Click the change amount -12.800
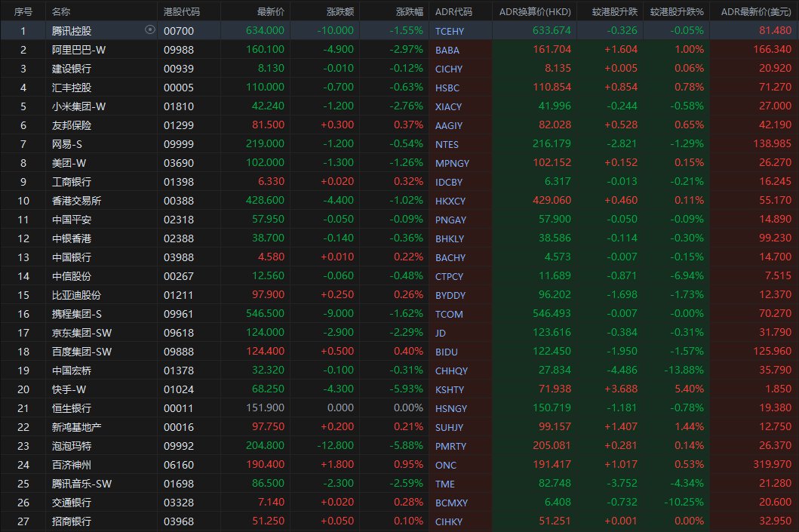 point(335,445)
